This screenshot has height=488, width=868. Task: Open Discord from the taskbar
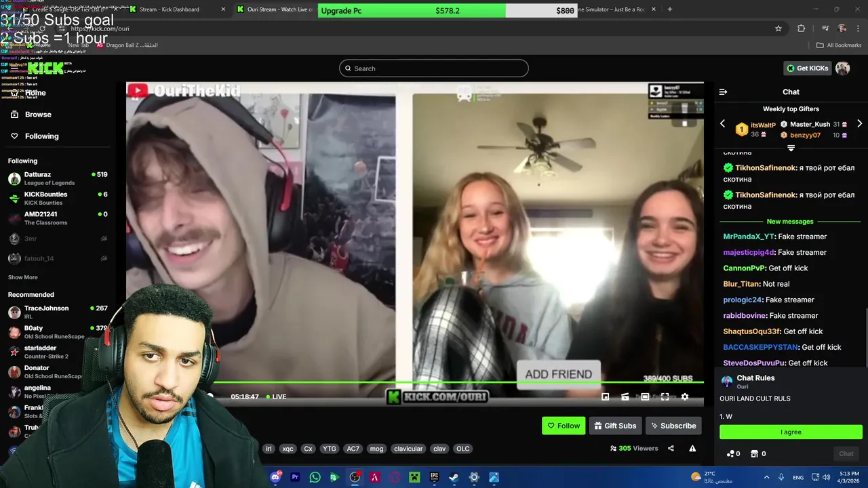pyautogui.click(x=275, y=477)
